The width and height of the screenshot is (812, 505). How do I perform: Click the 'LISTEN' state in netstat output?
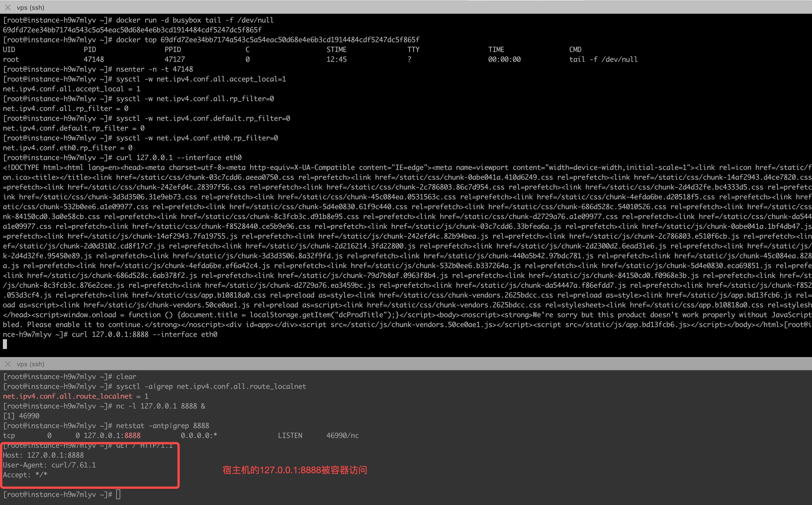point(290,436)
